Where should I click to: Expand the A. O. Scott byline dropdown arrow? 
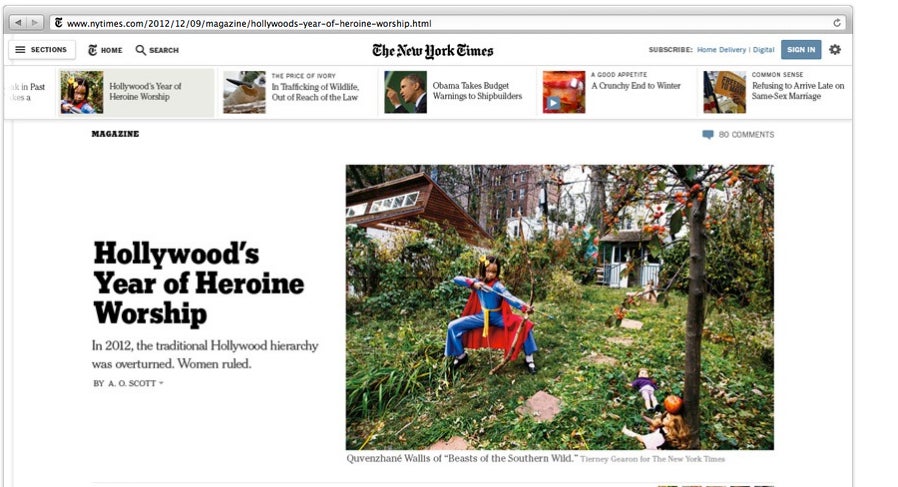(x=161, y=383)
